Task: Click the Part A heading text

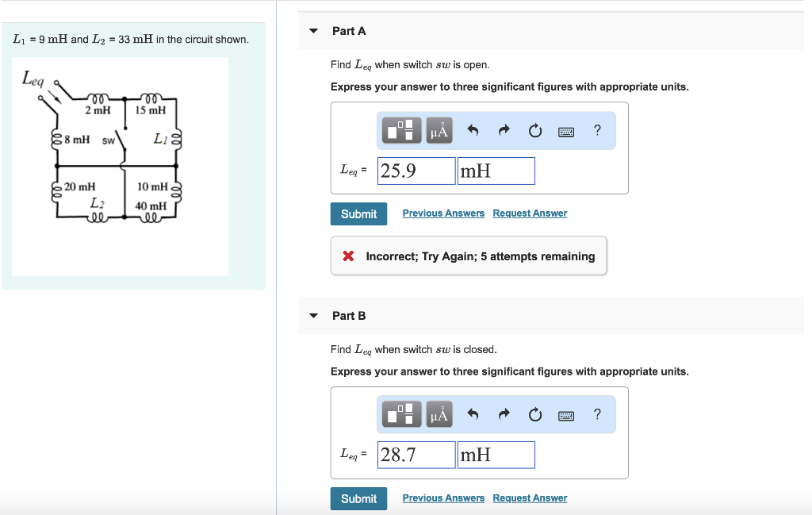Action: tap(349, 31)
